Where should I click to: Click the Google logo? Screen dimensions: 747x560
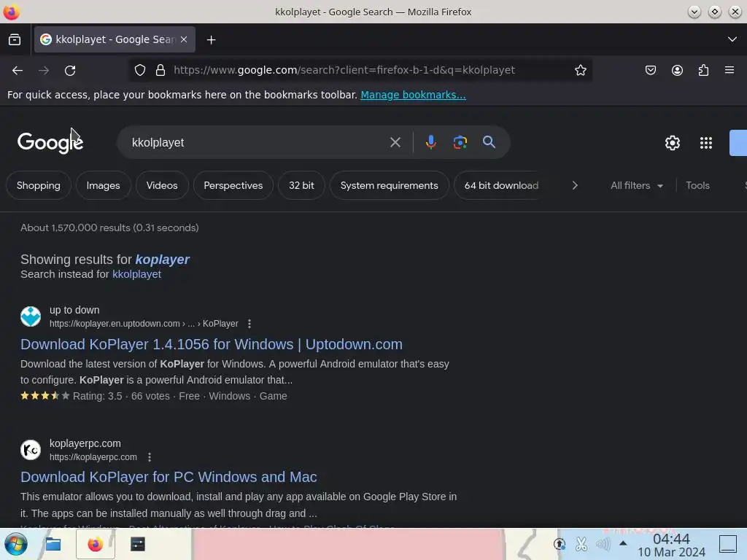click(x=50, y=142)
